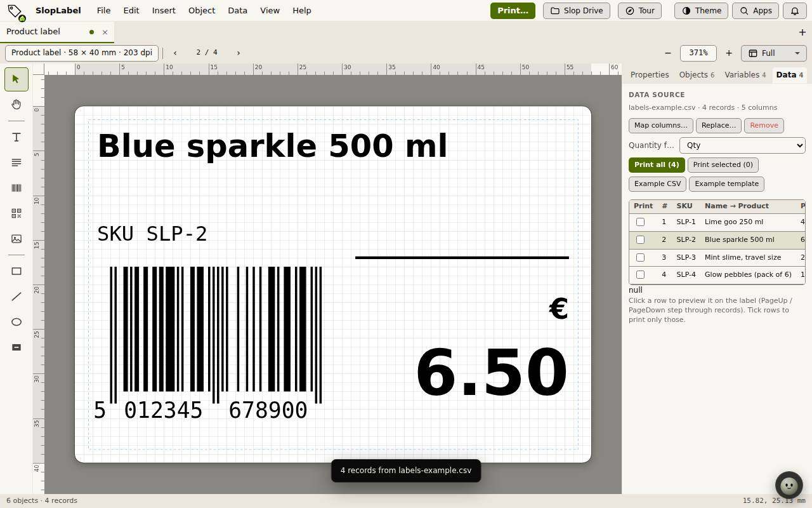
Task: Click the SlopLabel tag logo icon
Action: [x=16, y=11]
